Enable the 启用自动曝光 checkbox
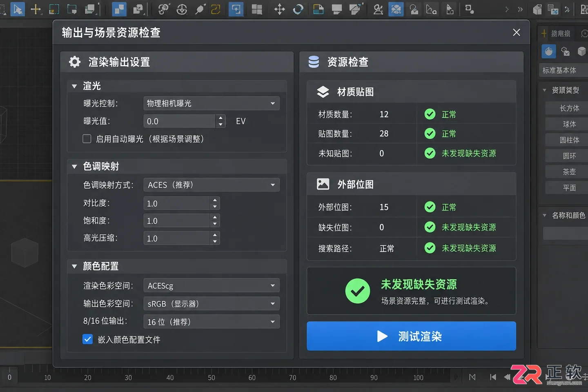588x392 pixels. click(87, 139)
